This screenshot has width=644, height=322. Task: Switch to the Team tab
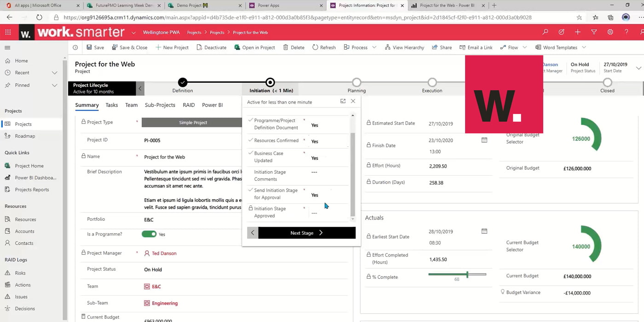[131, 105]
